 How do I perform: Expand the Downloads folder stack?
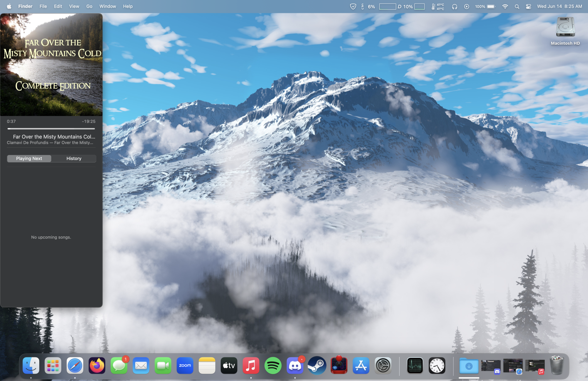pos(469,365)
